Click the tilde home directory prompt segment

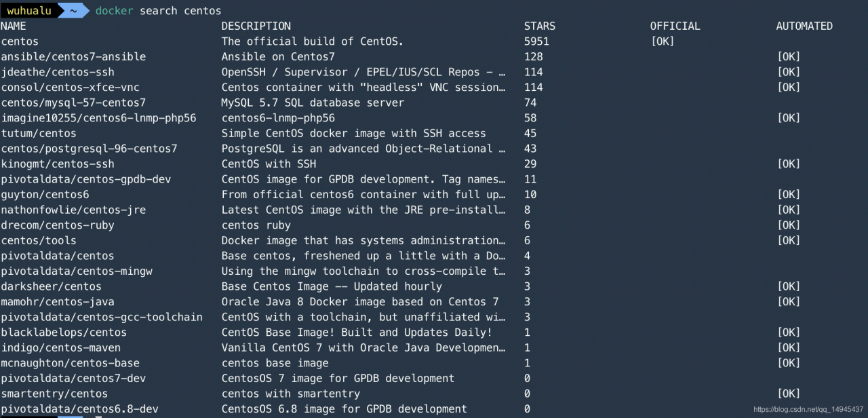point(73,11)
